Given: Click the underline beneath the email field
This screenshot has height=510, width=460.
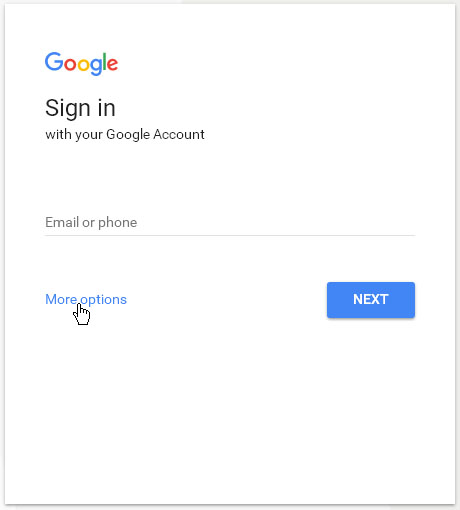Looking at the screenshot, I should tap(230, 235).
